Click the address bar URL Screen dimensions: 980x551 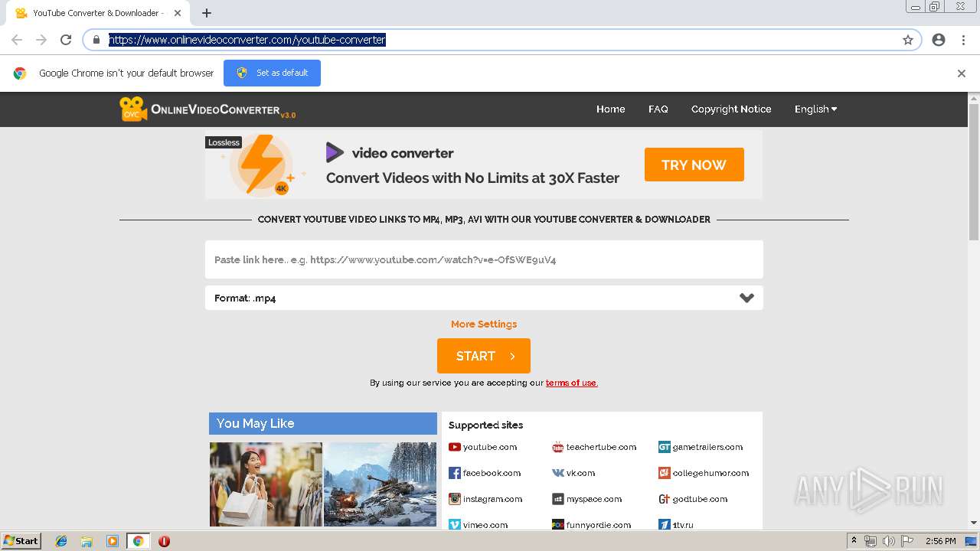(x=247, y=40)
